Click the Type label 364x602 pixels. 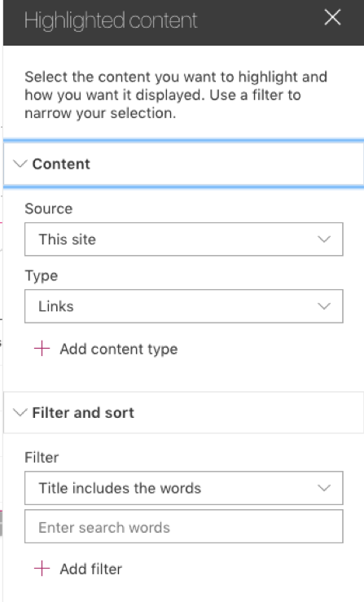tap(41, 276)
